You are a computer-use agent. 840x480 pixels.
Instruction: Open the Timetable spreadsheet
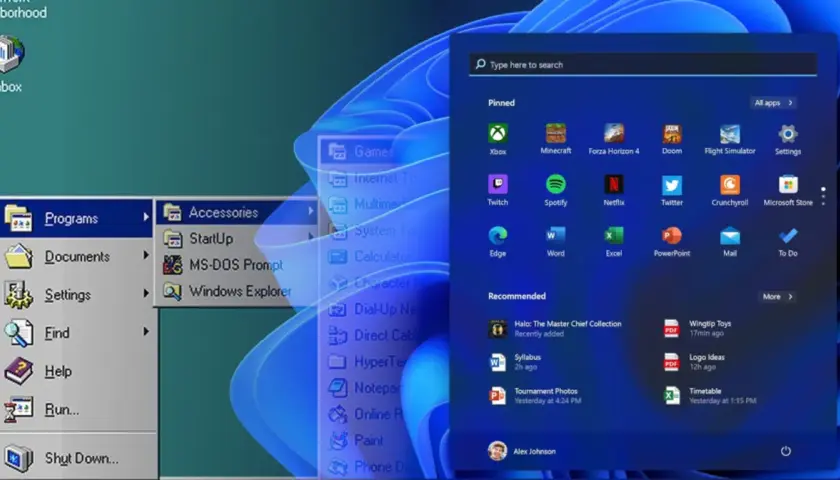click(x=710, y=395)
